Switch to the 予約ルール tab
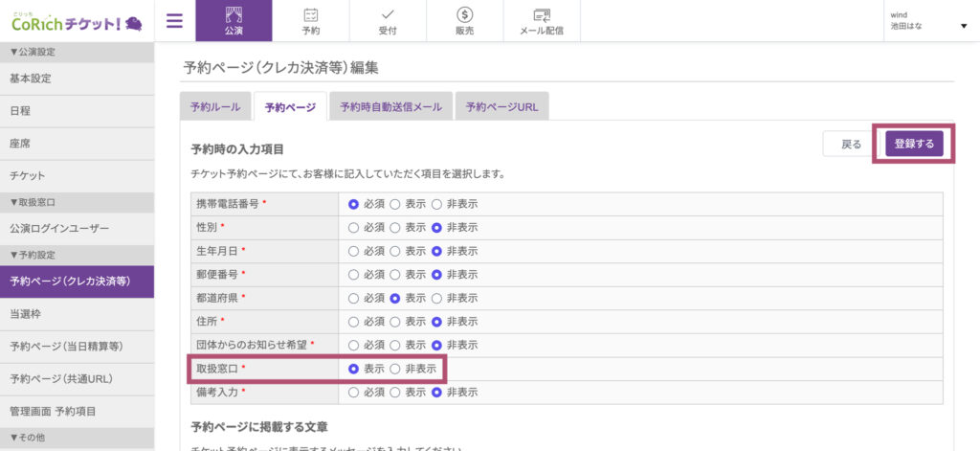 point(215,107)
